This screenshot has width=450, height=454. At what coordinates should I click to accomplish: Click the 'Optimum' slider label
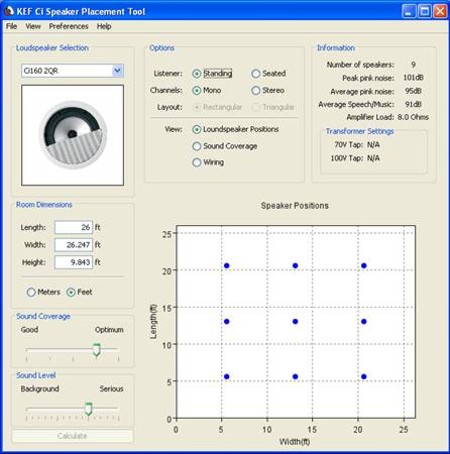point(109,330)
